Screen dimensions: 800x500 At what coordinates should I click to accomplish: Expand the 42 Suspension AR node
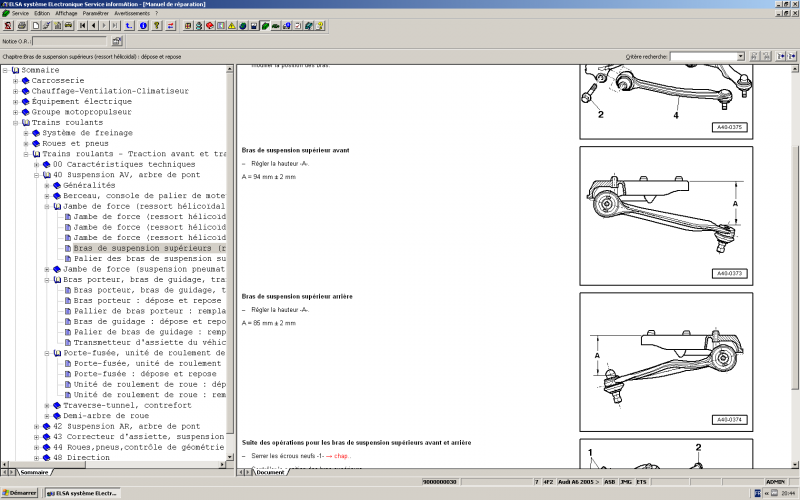(37, 426)
